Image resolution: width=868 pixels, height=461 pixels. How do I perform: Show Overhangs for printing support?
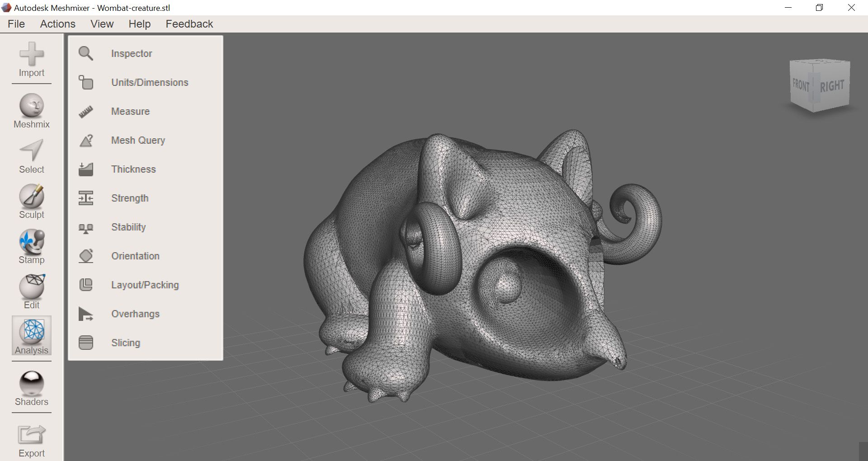pos(135,314)
